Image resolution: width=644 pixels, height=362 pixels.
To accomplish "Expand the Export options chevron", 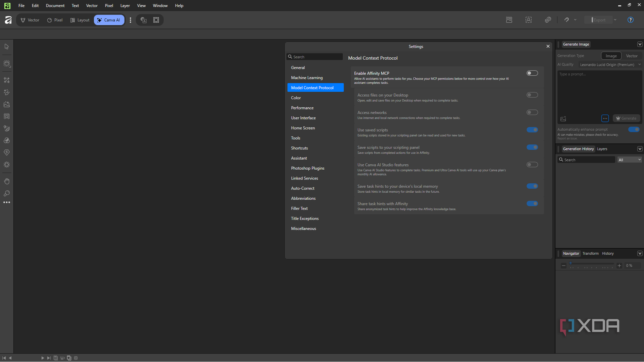I will 615,20.
